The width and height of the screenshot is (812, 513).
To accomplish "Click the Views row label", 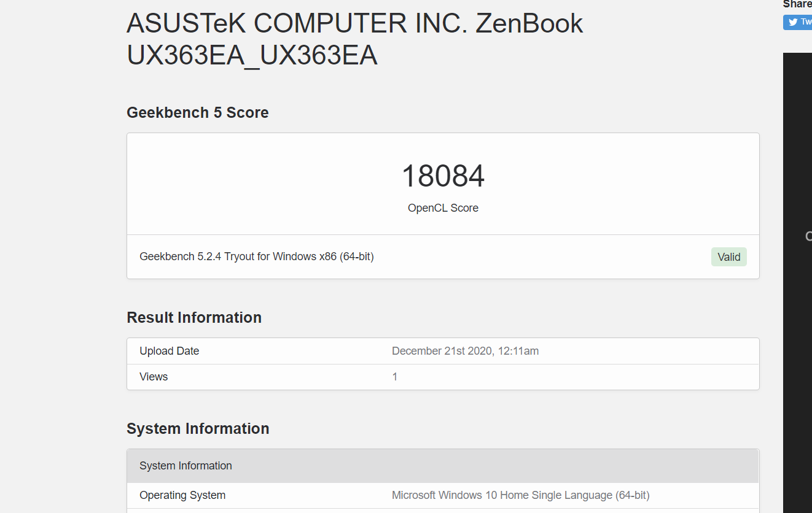I will coord(154,377).
